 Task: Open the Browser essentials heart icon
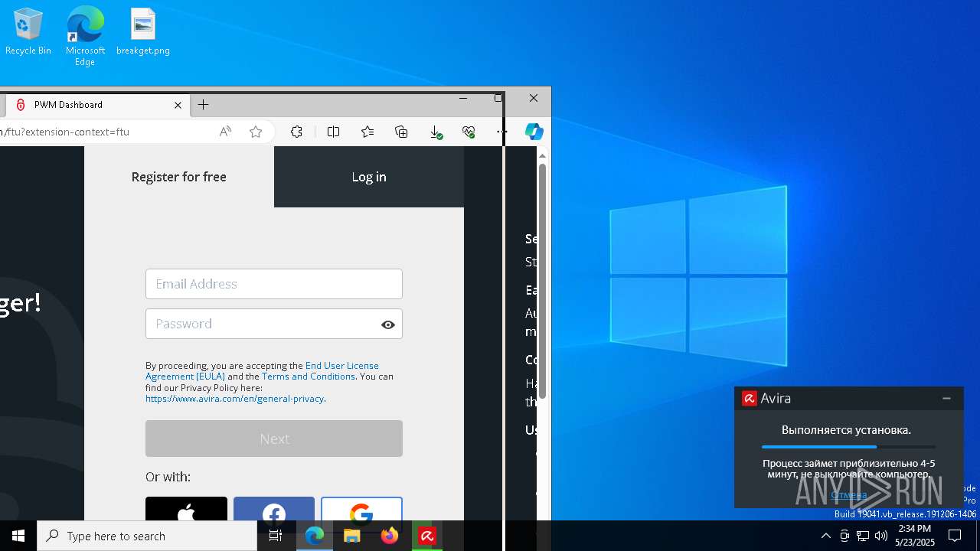469,132
